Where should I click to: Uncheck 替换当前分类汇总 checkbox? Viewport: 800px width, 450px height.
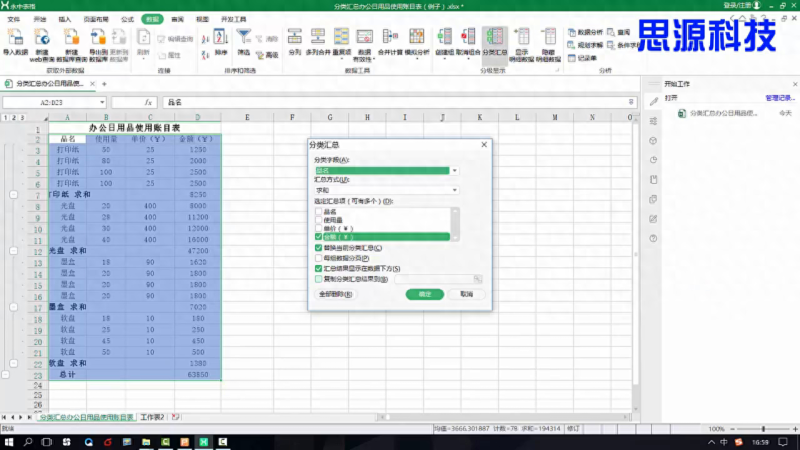click(318, 247)
